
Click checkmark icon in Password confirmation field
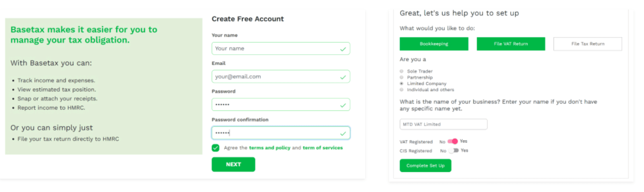(x=343, y=134)
